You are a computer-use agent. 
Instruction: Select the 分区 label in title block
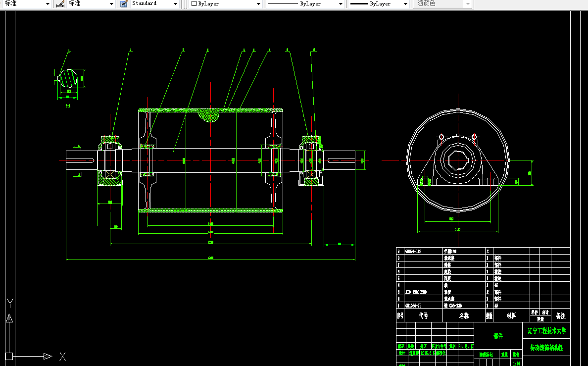tap(423, 346)
